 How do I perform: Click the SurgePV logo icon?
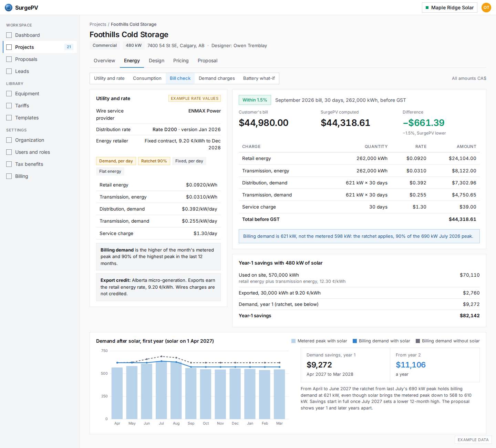point(9,8)
